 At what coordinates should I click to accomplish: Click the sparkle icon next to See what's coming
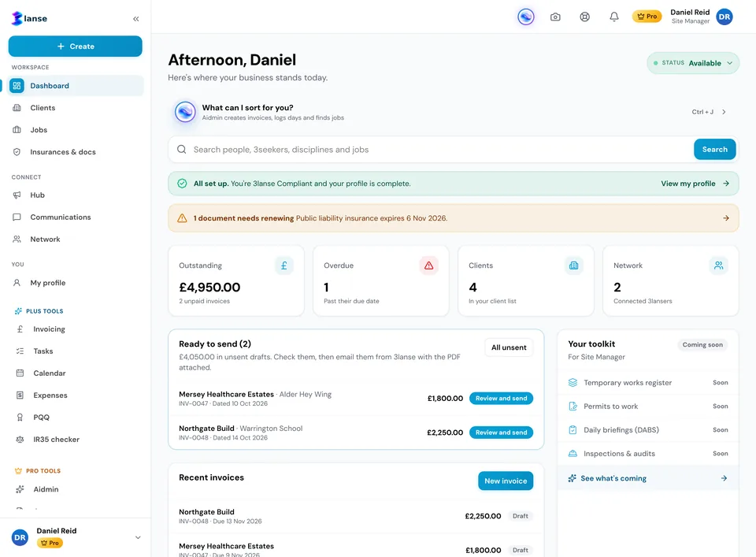click(573, 478)
